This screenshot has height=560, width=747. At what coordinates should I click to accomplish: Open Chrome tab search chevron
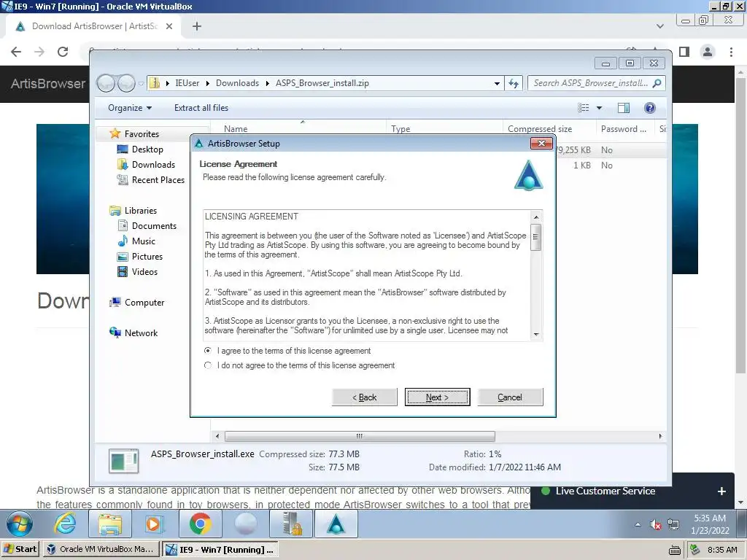click(x=659, y=26)
